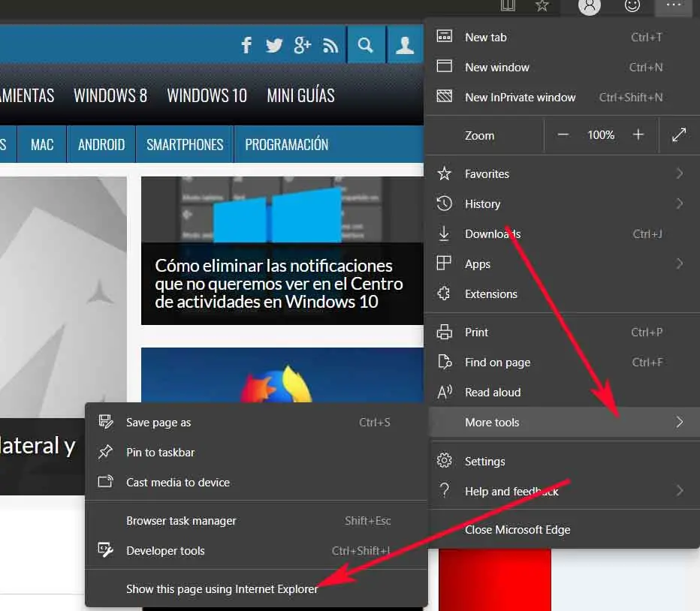
Task: Enter full screen with the zoom arrow
Action: [679, 135]
